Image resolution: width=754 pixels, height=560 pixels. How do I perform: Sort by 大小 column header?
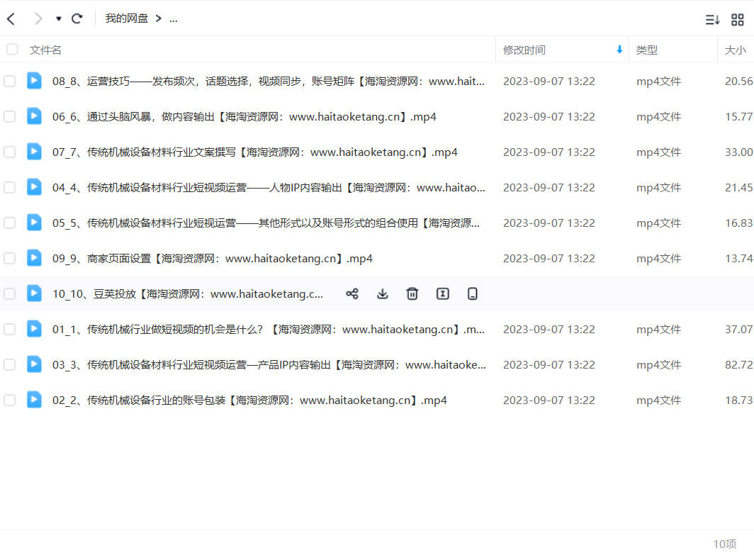click(736, 50)
